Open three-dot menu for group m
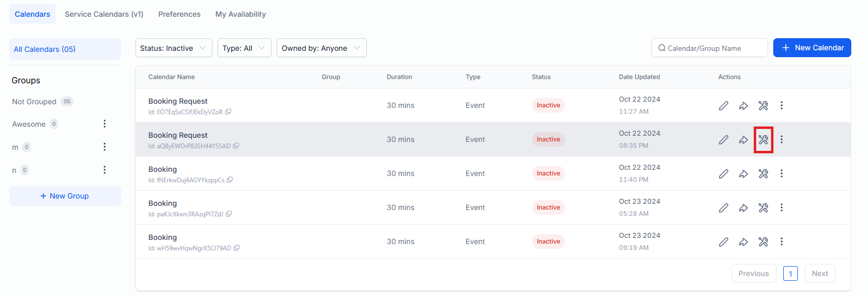 105,147
